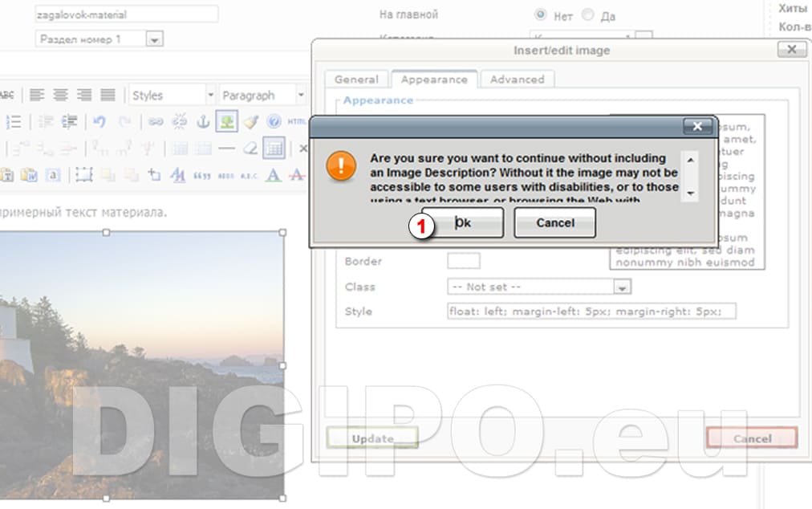Click the Unlink broken chain icon

(x=179, y=121)
